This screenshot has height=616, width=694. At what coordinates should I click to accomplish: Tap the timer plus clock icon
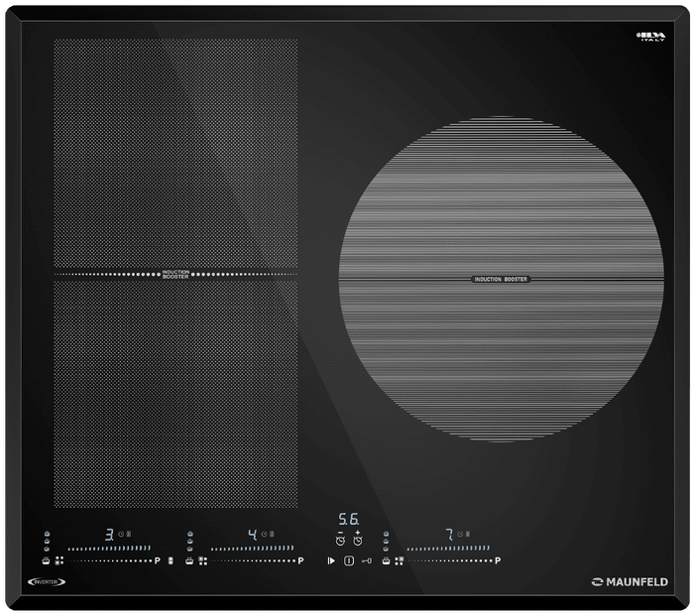pyautogui.click(x=358, y=539)
